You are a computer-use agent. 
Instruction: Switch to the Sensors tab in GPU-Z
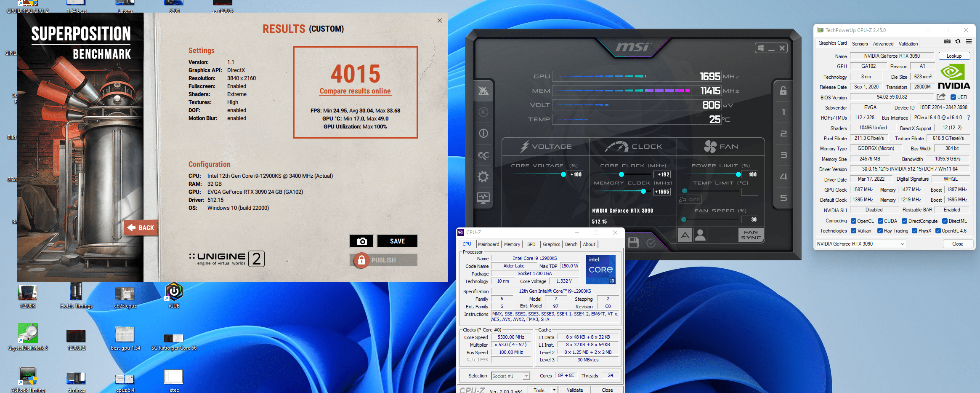pyautogui.click(x=860, y=44)
